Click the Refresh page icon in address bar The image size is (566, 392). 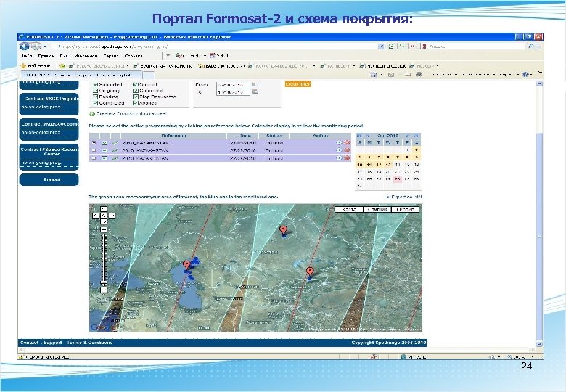[401, 46]
